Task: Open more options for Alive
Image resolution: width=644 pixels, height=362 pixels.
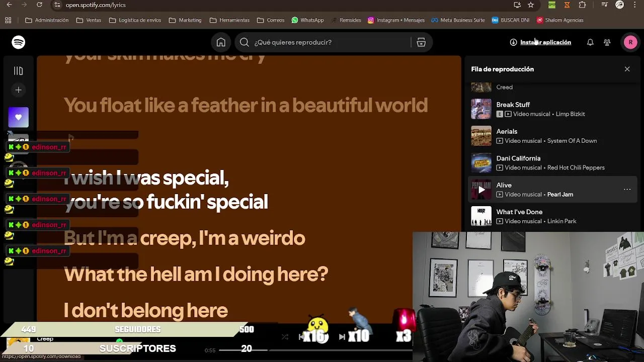Action: point(627,190)
